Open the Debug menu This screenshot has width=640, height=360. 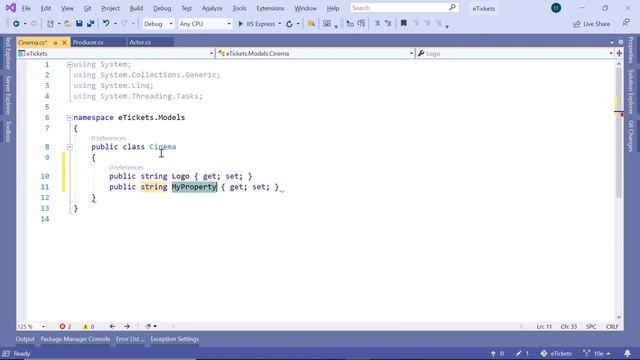click(x=162, y=8)
